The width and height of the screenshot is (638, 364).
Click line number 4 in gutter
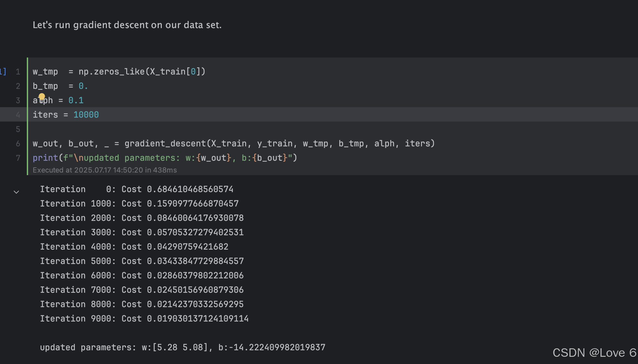(x=18, y=115)
